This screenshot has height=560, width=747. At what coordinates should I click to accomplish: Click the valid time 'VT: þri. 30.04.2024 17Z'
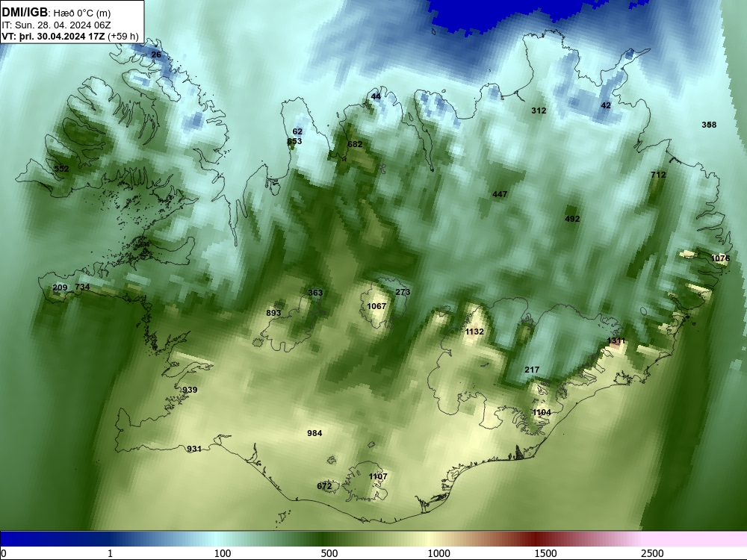click(54, 36)
